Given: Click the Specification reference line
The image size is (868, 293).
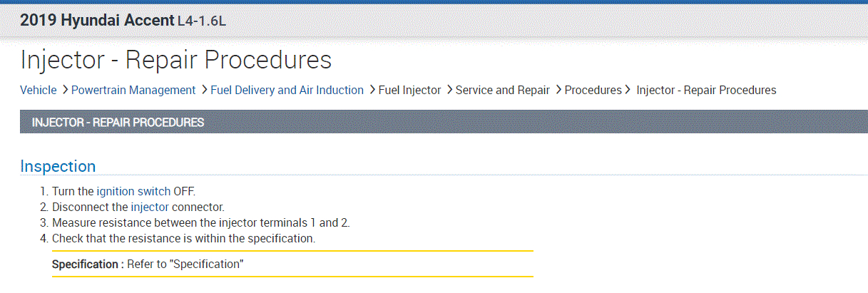Looking at the screenshot, I should point(148,264).
